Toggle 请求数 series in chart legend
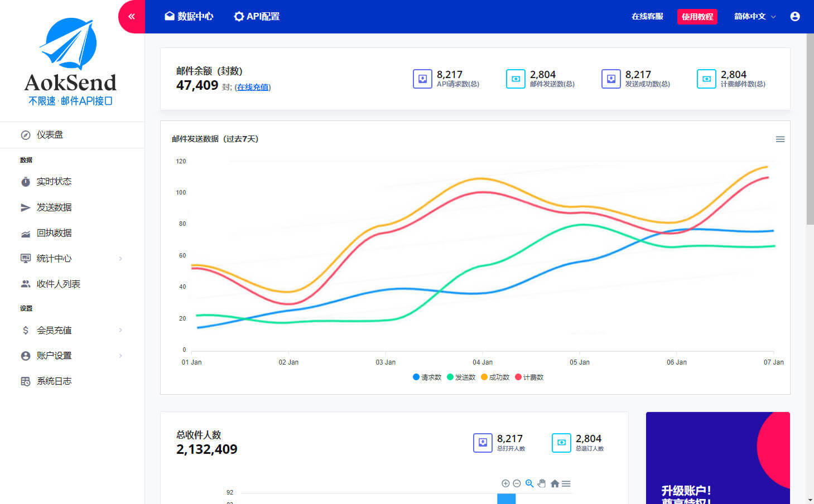The width and height of the screenshot is (814, 504). (427, 377)
